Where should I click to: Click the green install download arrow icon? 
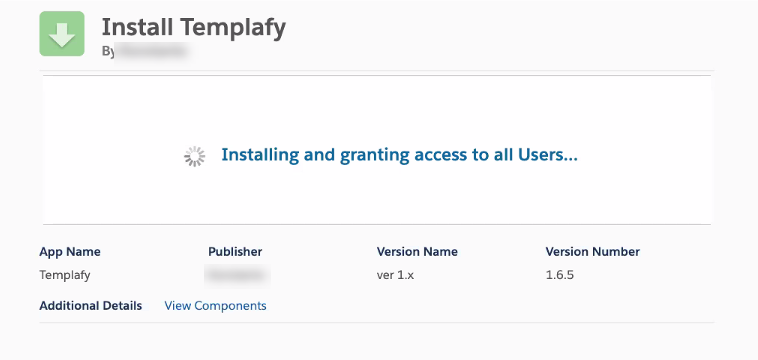point(62,34)
